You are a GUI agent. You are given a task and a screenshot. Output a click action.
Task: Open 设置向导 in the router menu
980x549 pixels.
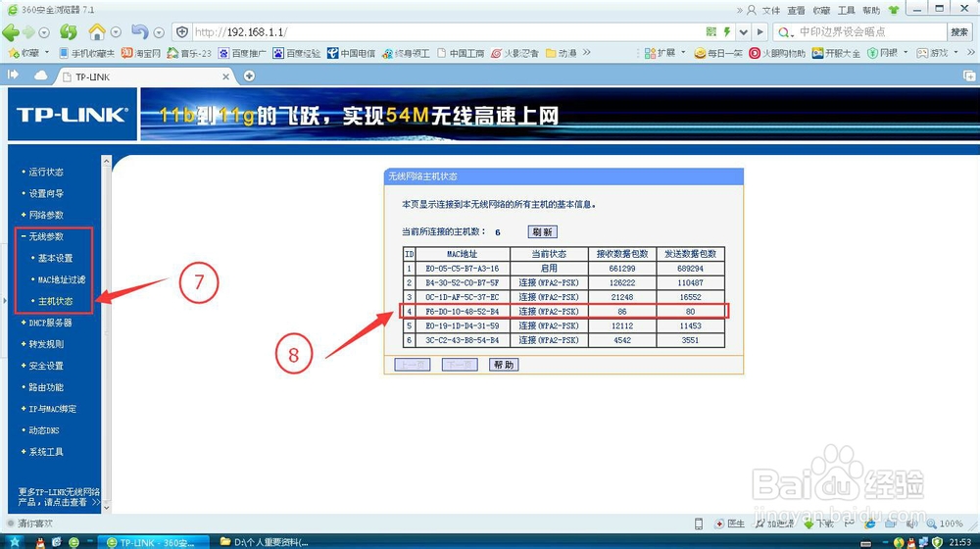(46, 193)
